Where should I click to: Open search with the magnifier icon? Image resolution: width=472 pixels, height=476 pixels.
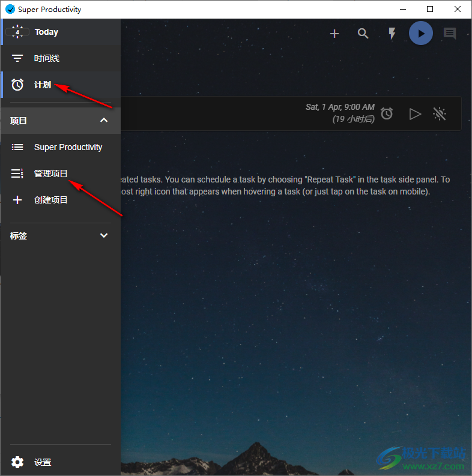(363, 34)
